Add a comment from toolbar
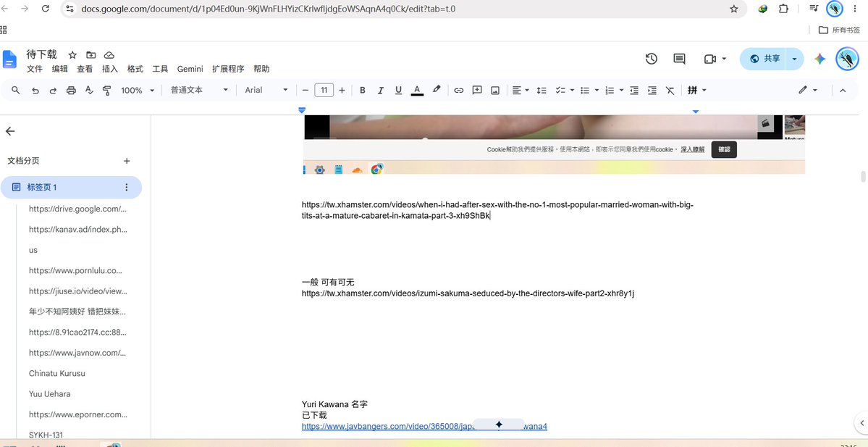 tap(476, 91)
